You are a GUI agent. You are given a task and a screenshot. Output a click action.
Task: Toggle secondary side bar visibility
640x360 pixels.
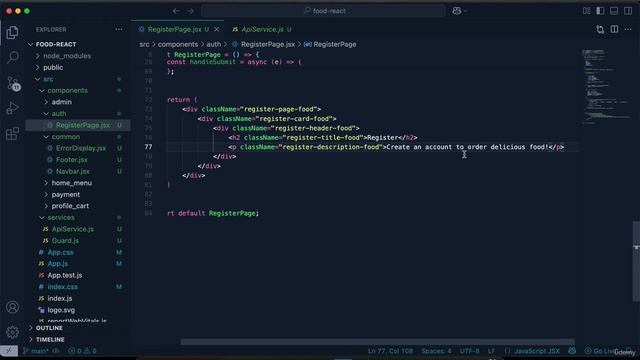[628, 11]
